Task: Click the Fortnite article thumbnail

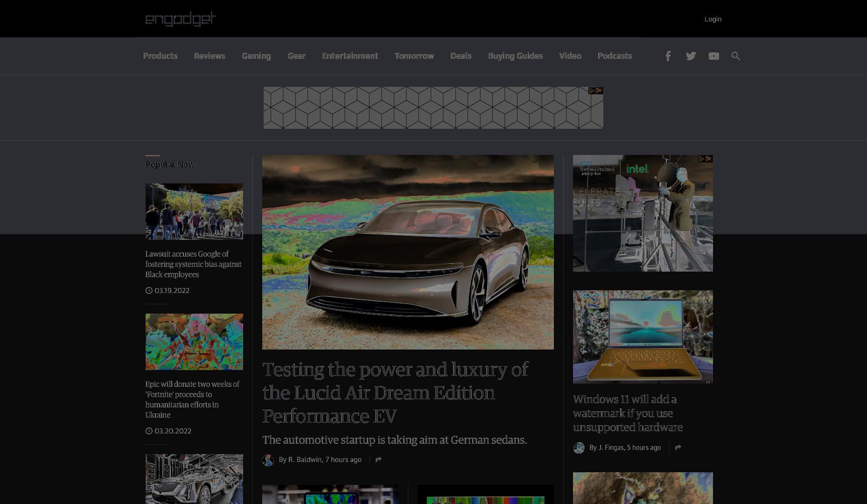Action: coord(194,342)
